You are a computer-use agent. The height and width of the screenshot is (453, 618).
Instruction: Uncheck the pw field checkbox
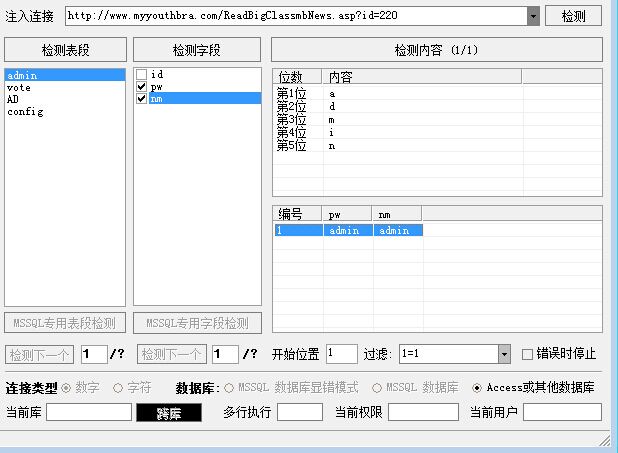141,86
